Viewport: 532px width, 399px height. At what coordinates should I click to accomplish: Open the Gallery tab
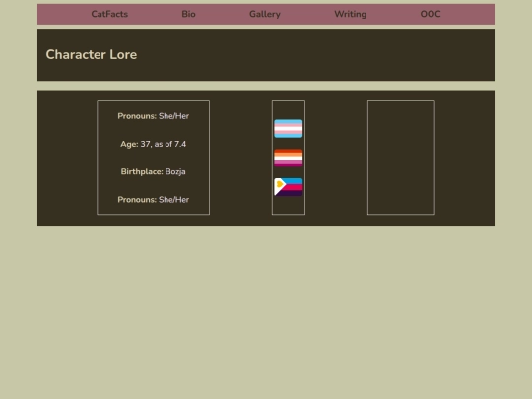point(265,14)
